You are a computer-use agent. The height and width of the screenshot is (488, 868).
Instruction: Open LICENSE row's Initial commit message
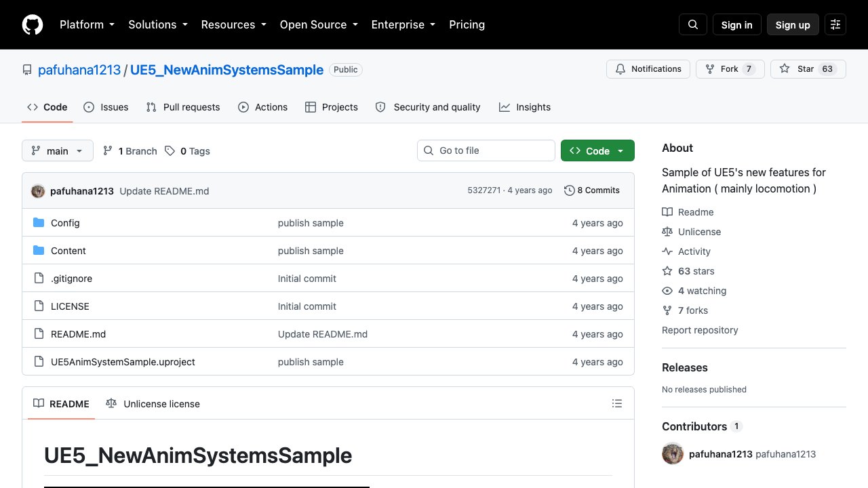pyautogui.click(x=307, y=306)
